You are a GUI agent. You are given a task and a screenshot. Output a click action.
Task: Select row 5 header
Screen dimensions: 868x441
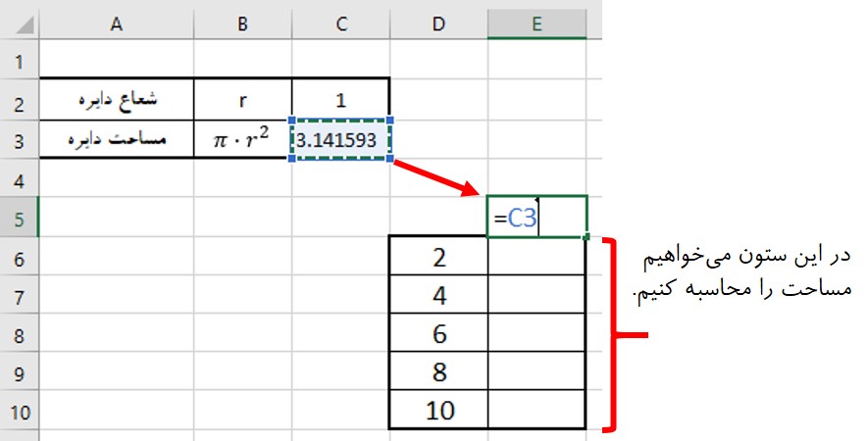pos(20,217)
